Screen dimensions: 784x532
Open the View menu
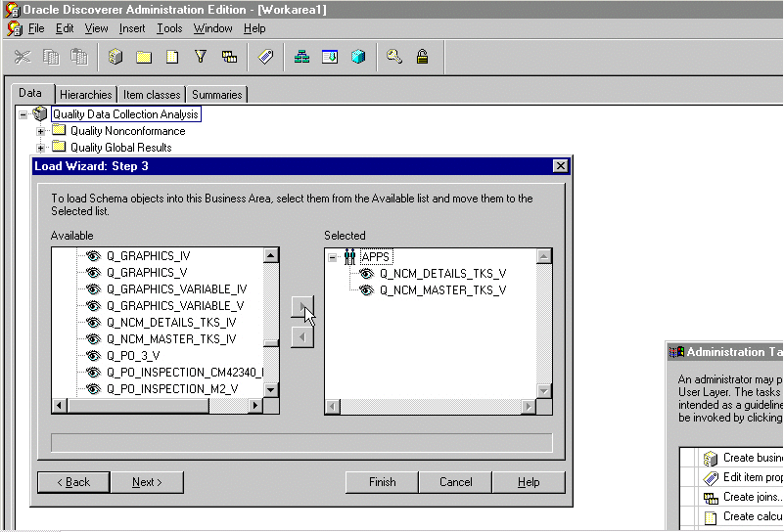tap(96, 28)
